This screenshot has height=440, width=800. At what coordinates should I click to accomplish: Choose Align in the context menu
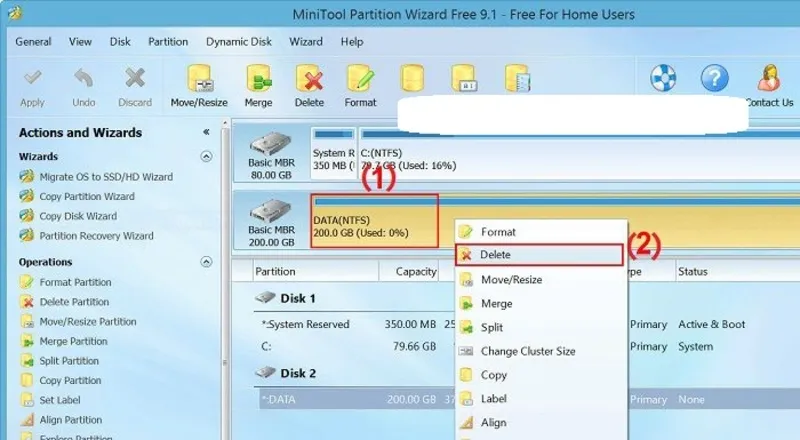pos(541,423)
